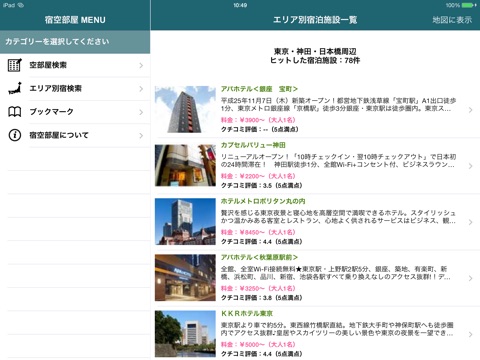The width and height of the screenshot is (480, 360).
Task: Open details chevron for アパホテル銀座宝町
Action: click(x=470, y=110)
